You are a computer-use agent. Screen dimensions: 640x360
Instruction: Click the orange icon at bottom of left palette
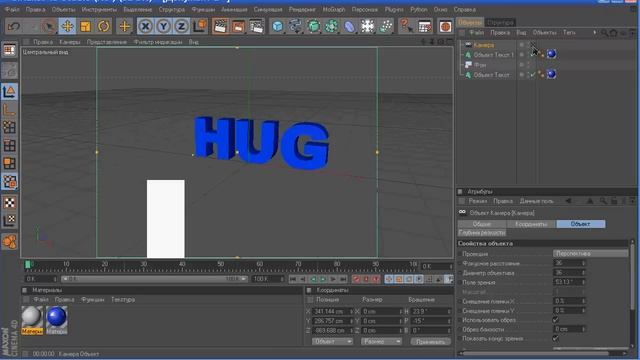(9, 241)
